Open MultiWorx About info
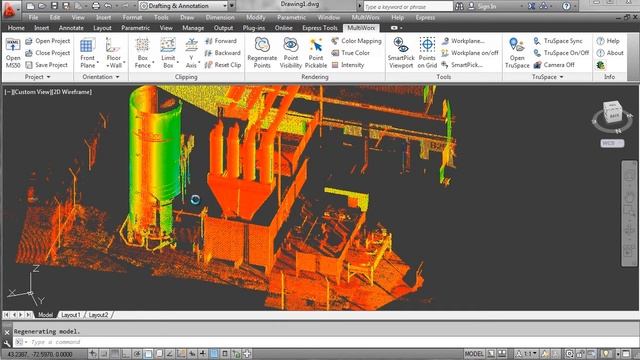This screenshot has width=640, height=360. [x=610, y=53]
